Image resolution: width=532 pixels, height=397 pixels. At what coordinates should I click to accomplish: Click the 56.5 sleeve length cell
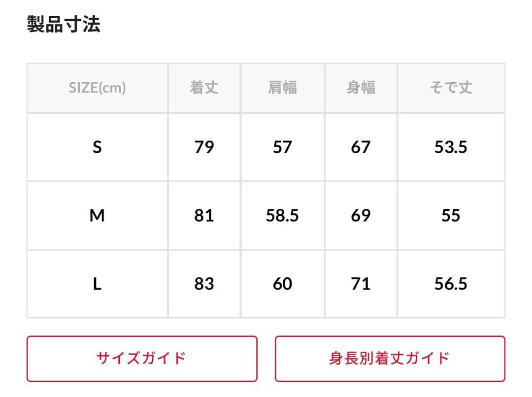point(451,284)
